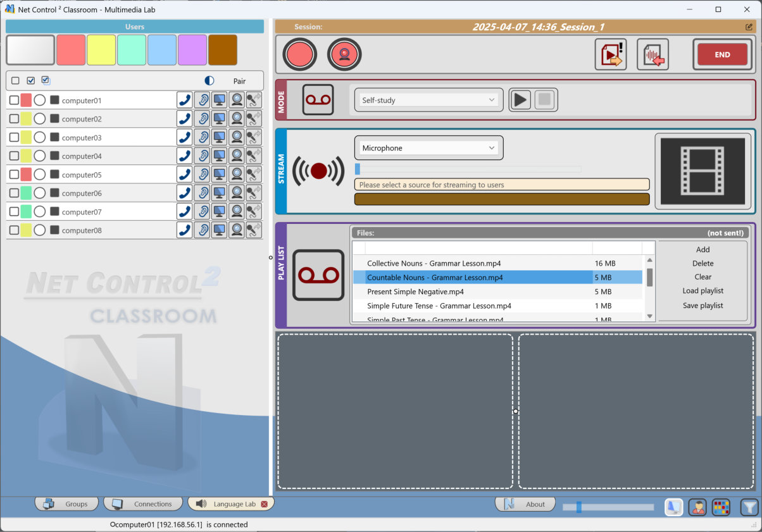Click the phone call icon for computer01
The width and height of the screenshot is (762, 532).
184,101
